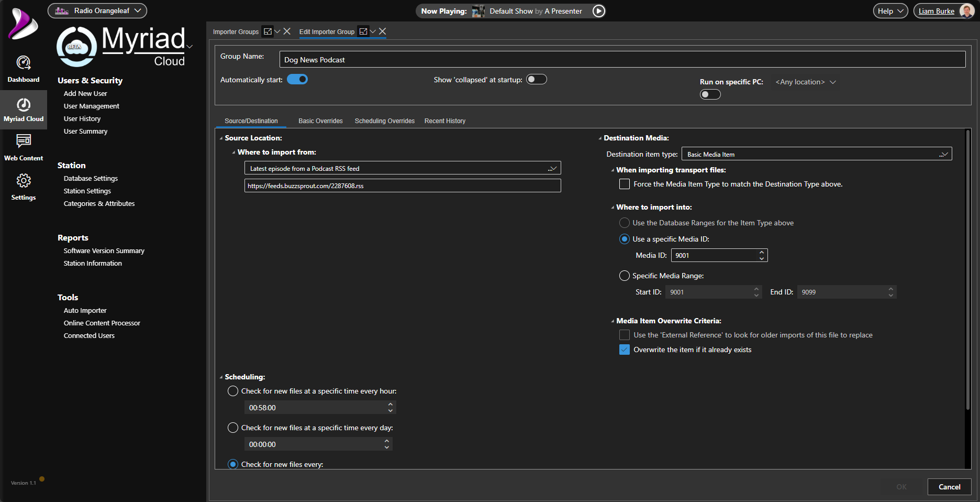Open the Web Content sidebar section
This screenshot has width=980, height=502.
click(24, 147)
